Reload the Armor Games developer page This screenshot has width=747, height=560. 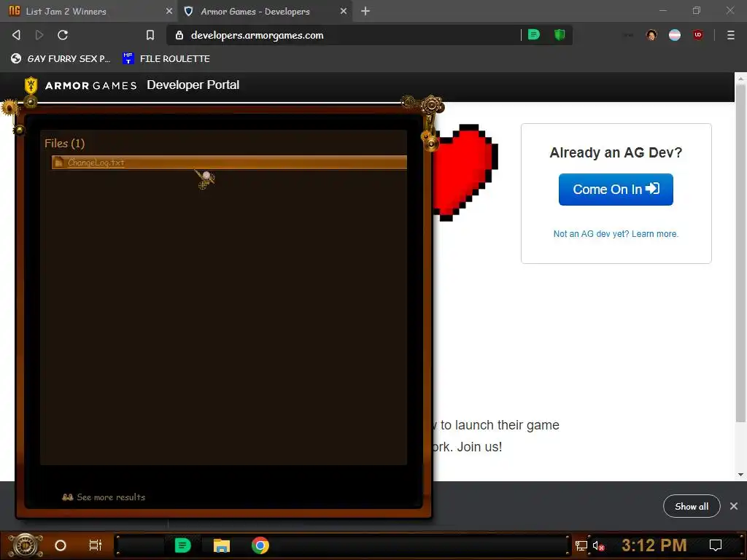[63, 35]
